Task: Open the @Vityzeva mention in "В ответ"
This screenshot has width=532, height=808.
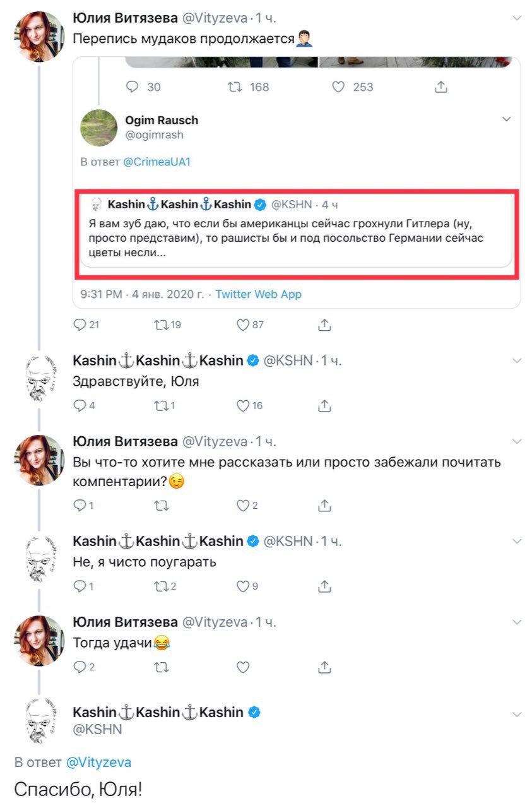Action: (x=98, y=762)
